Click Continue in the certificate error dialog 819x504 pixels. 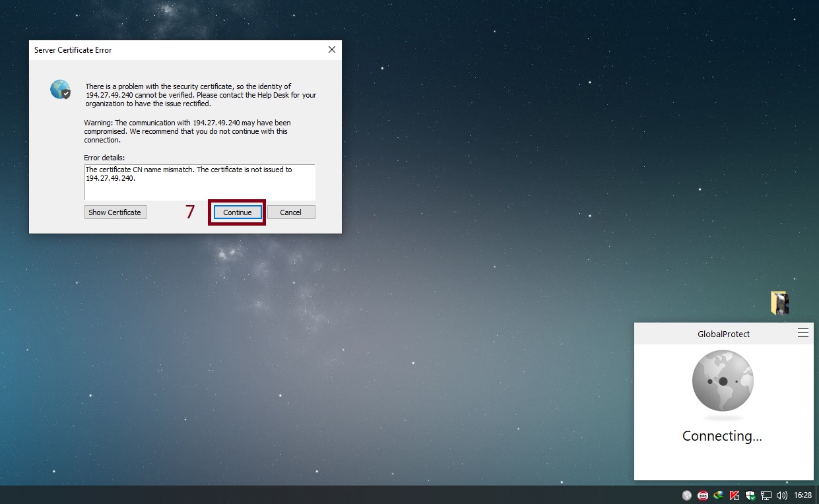tap(238, 212)
